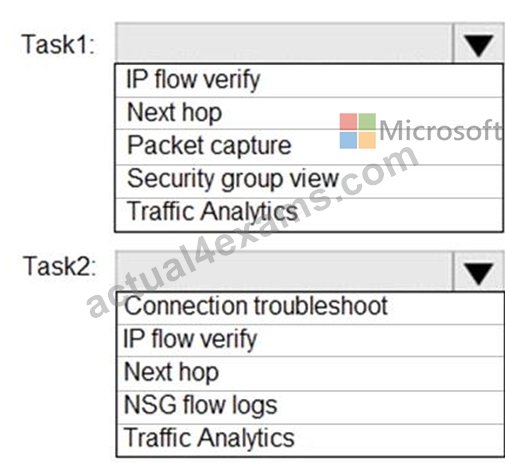
Task: Click the Task1 label
Action: pyautogui.click(x=58, y=44)
